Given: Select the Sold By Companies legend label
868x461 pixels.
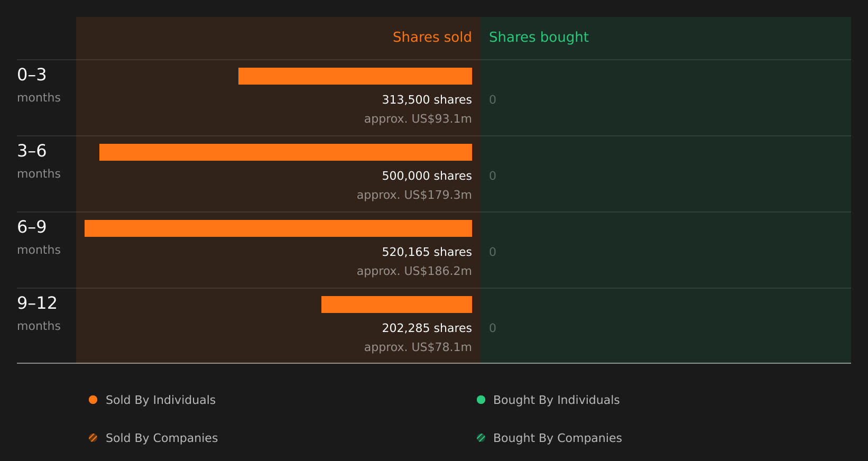Looking at the screenshot, I should pos(162,438).
